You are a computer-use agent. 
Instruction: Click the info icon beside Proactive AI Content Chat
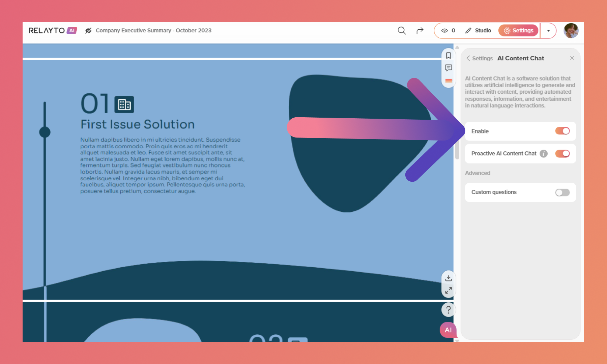tap(544, 154)
